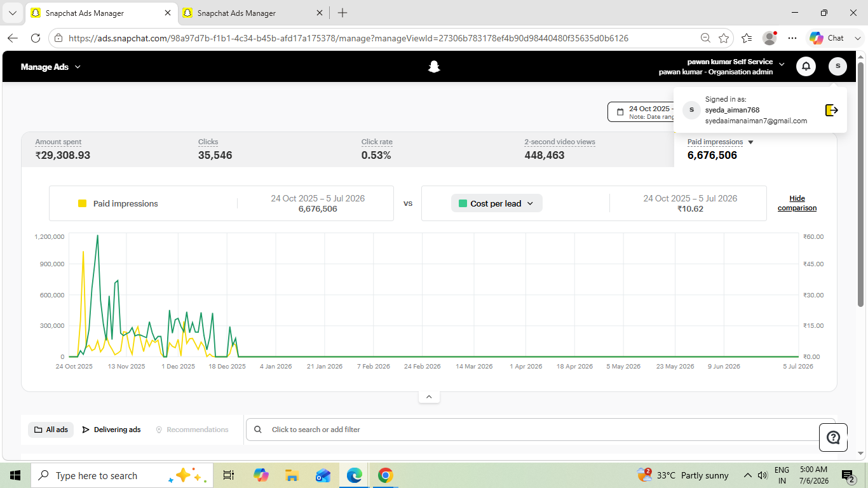This screenshot has width=868, height=488.
Task: Open Copilot app in taskbar
Action: [x=261, y=475]
